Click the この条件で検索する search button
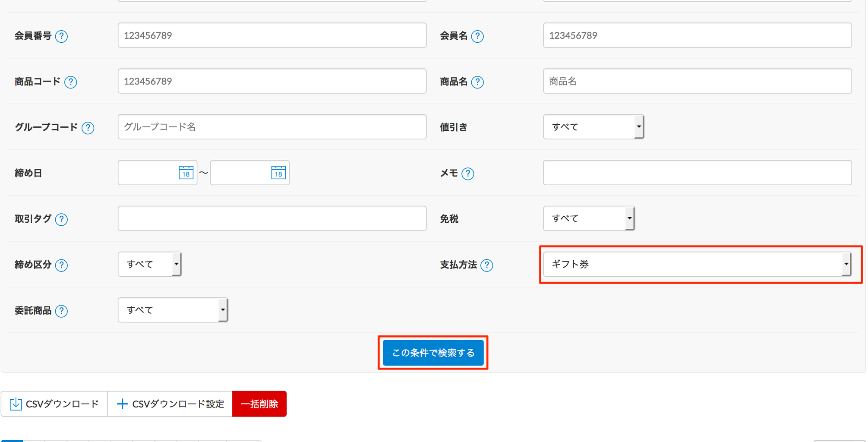 pyautogui.click(x=433, y=353)
